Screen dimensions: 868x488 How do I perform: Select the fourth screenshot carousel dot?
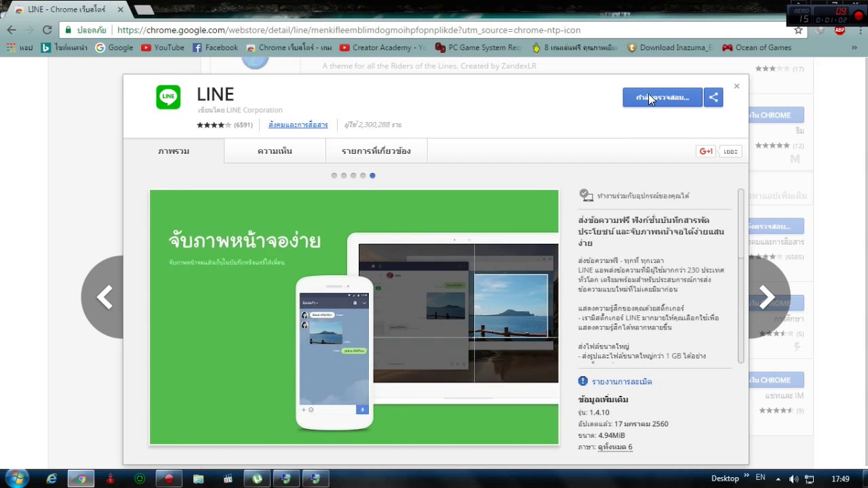pos(363,176)
